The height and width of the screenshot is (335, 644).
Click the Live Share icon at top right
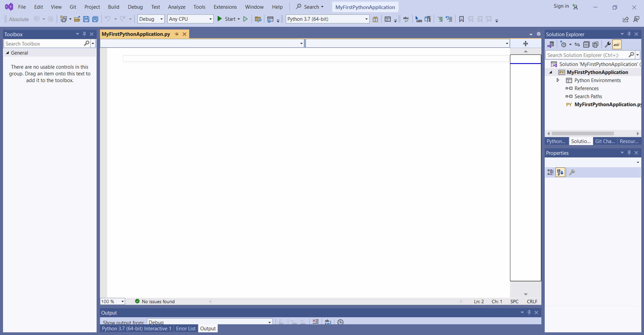tap(626, 19)
